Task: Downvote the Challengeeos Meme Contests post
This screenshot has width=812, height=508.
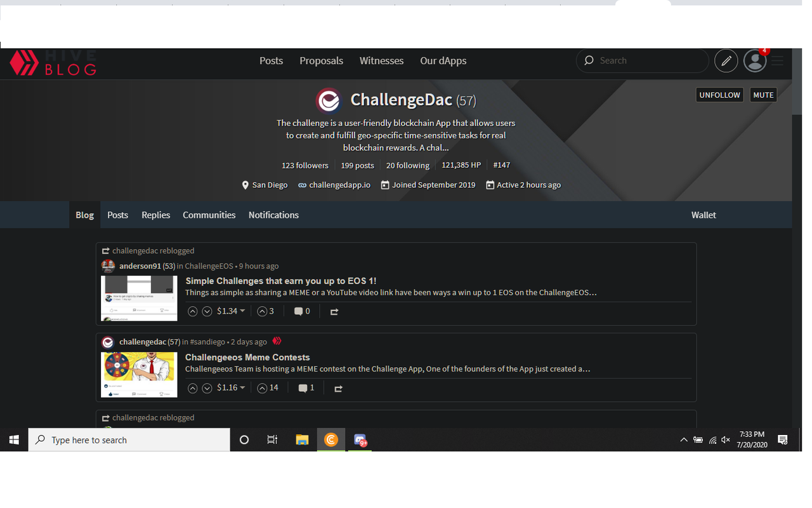Action: pyautogui.click(x=207, y=388)
